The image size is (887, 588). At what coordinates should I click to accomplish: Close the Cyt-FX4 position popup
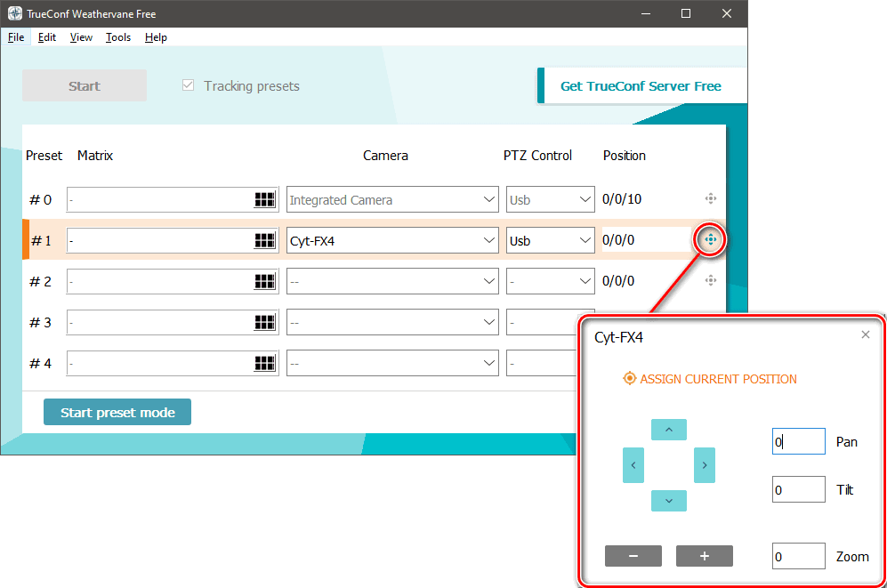(x=866, y=334)
